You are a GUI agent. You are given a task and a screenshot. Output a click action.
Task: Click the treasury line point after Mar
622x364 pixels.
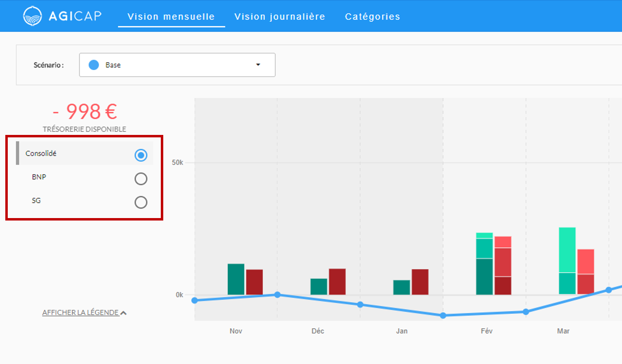click(x=609, y=290)
